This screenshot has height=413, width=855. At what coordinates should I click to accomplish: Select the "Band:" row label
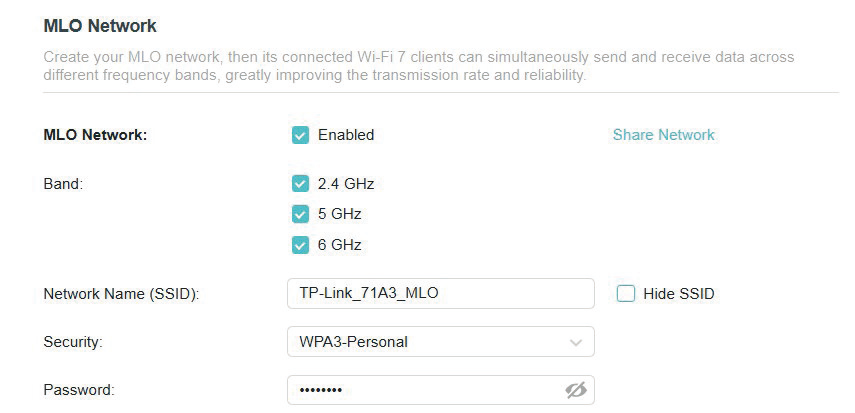(x=63, y=184)
